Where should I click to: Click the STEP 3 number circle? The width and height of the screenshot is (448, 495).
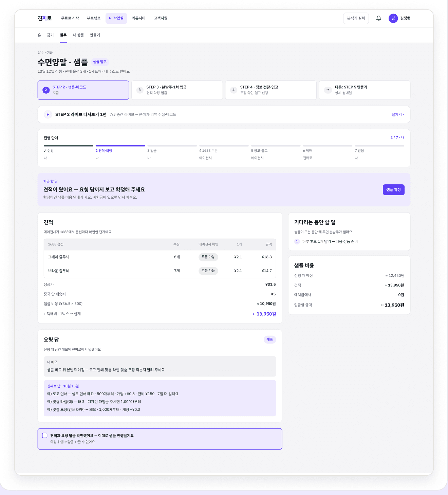(139, 90)
